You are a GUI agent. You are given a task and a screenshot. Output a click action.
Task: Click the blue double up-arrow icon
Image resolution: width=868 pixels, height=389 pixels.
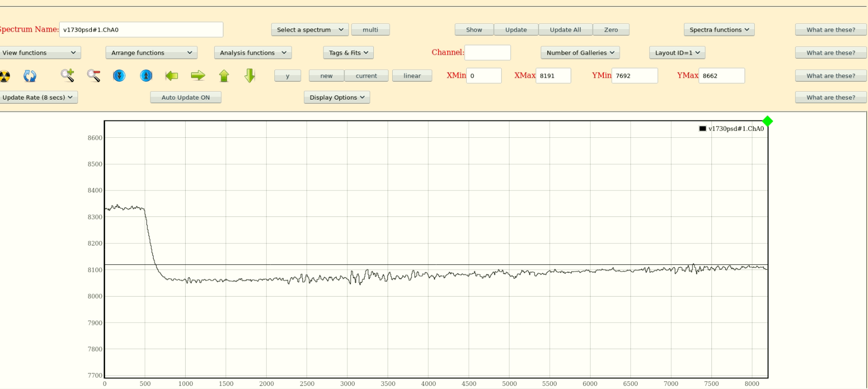click(146, 76)
